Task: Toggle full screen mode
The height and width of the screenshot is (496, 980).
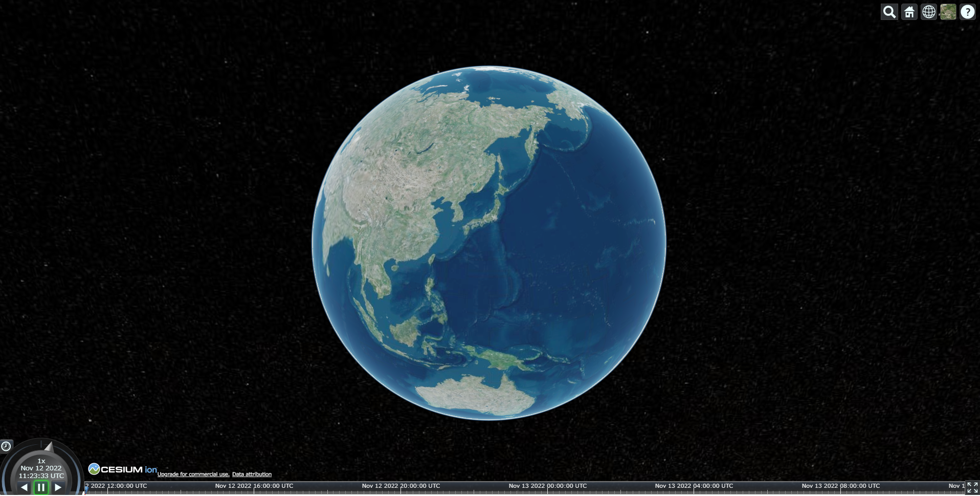Action: pos(972,487)
